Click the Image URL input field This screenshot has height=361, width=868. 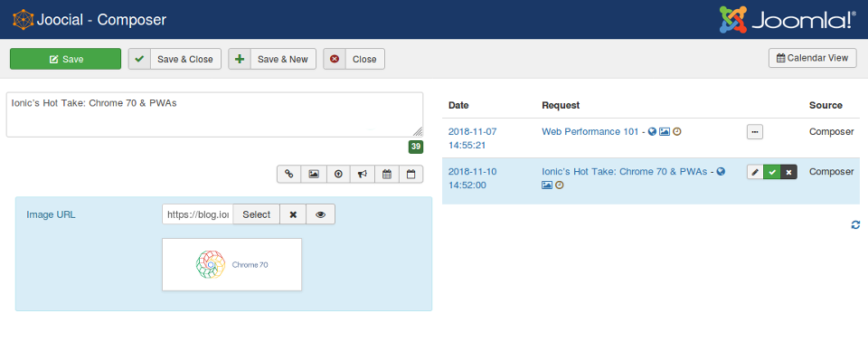[198, 214]
